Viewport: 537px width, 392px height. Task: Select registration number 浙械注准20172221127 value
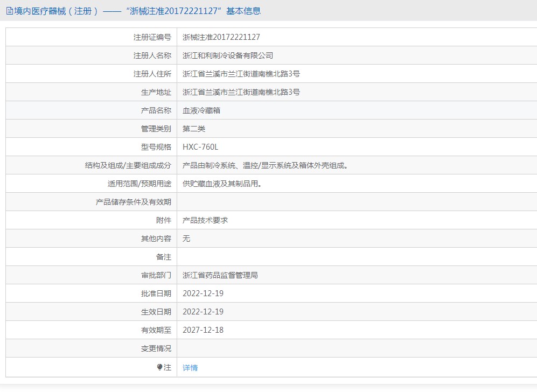click(x=221, y=37)
